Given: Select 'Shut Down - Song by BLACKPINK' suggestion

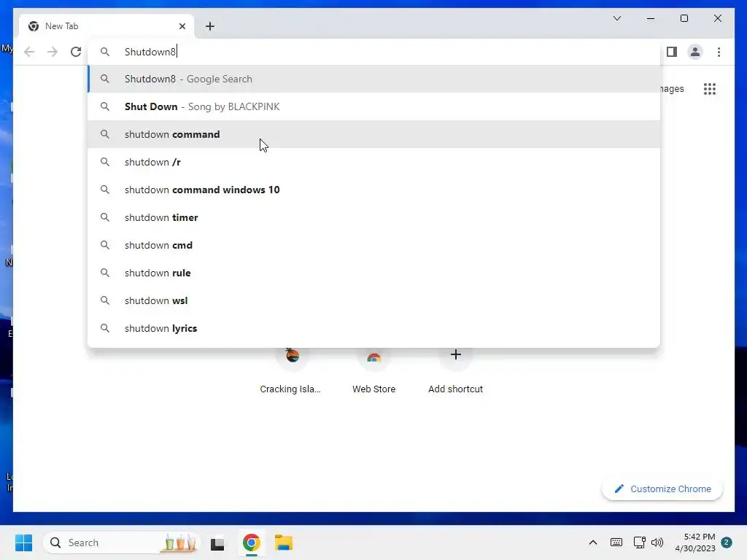Looking at the screenshot, I should pos(374,106).
